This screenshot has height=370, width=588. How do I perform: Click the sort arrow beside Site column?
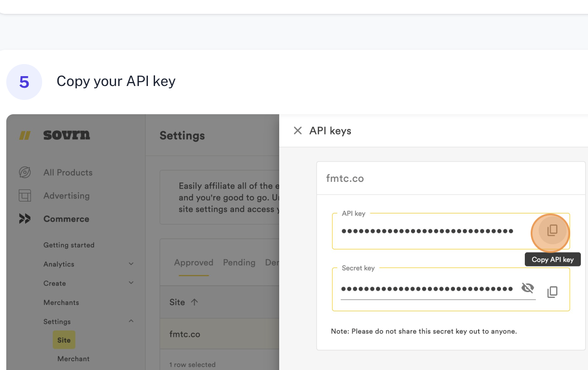(x=195, y=302)
